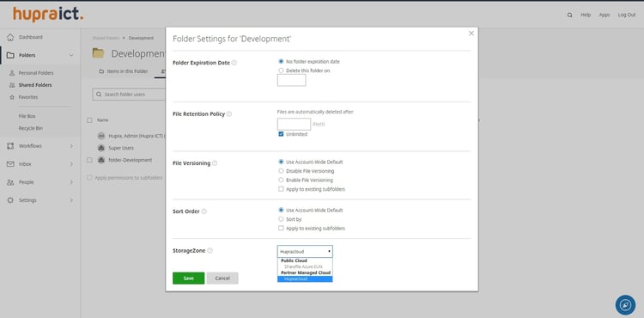Click the search magnifier icon in header
644x318 pixels.
tap(569, 15)
